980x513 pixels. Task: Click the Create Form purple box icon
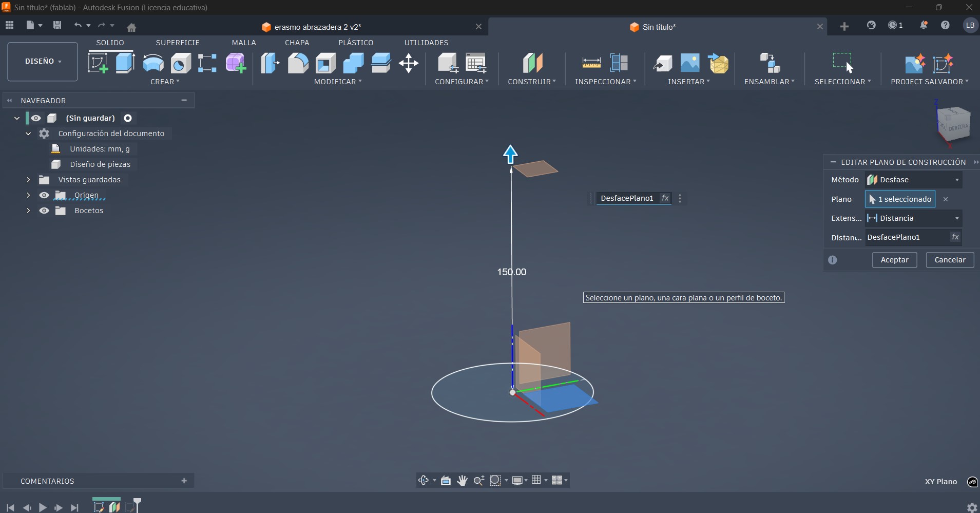(236, 63)
